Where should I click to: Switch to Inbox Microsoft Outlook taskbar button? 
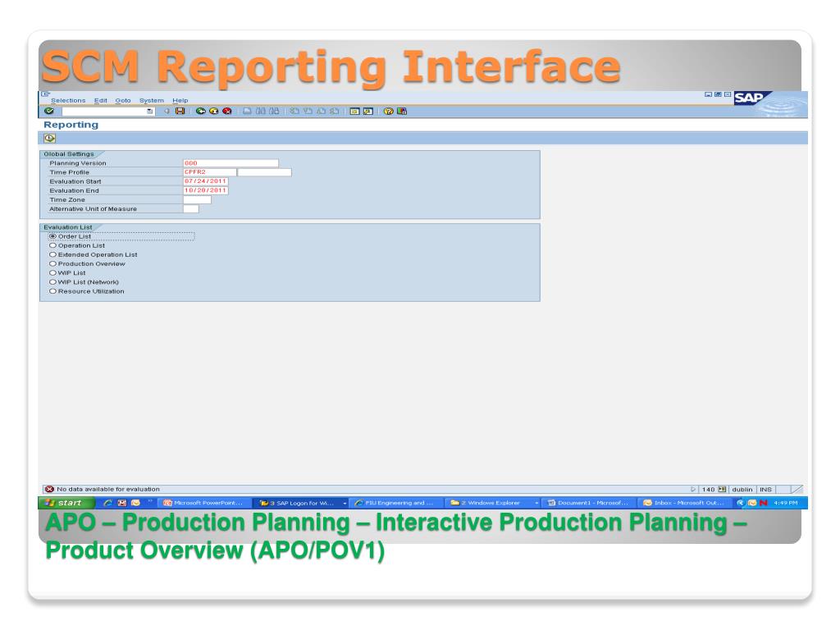pyautogui.click(x=685, y=503)
